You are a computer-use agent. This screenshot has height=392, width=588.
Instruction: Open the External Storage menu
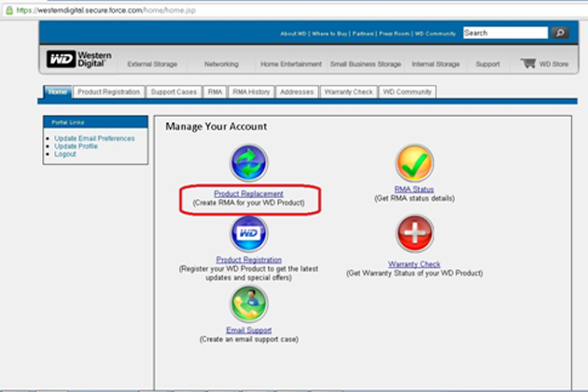click(151, 64)
